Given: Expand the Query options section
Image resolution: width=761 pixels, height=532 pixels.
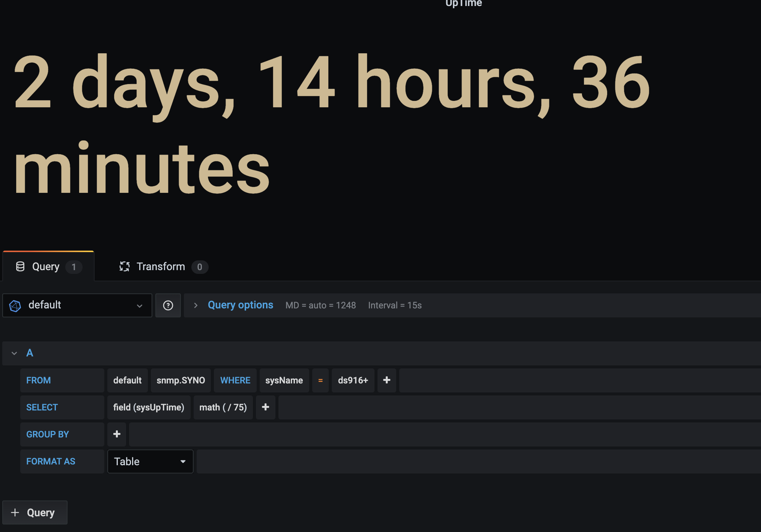Looking at the screenshot, I should coord(196,305).
